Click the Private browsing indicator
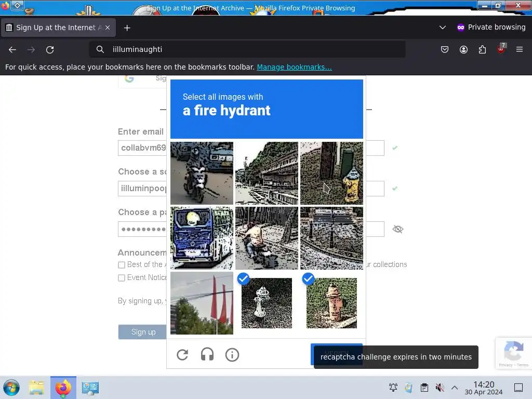 [x=491, y=27]
